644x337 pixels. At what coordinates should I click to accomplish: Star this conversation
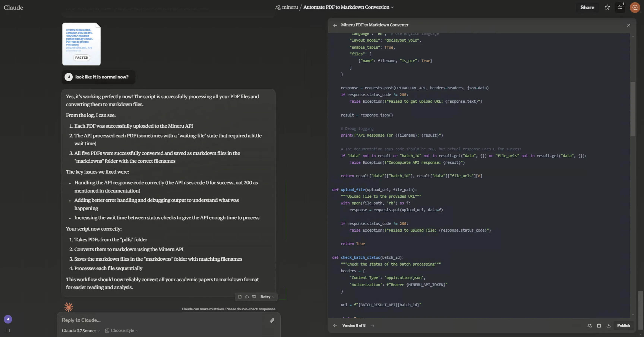click(x=607, y=7)
